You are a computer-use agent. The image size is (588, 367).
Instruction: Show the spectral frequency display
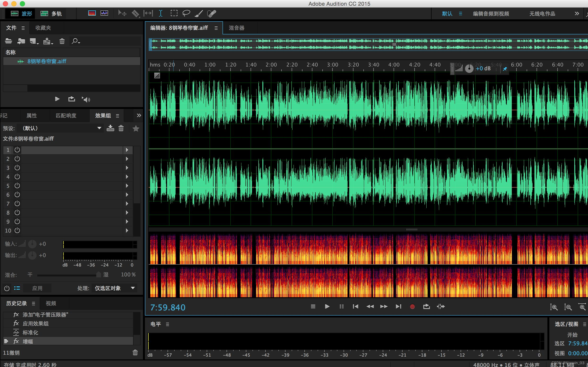[92, 13]
